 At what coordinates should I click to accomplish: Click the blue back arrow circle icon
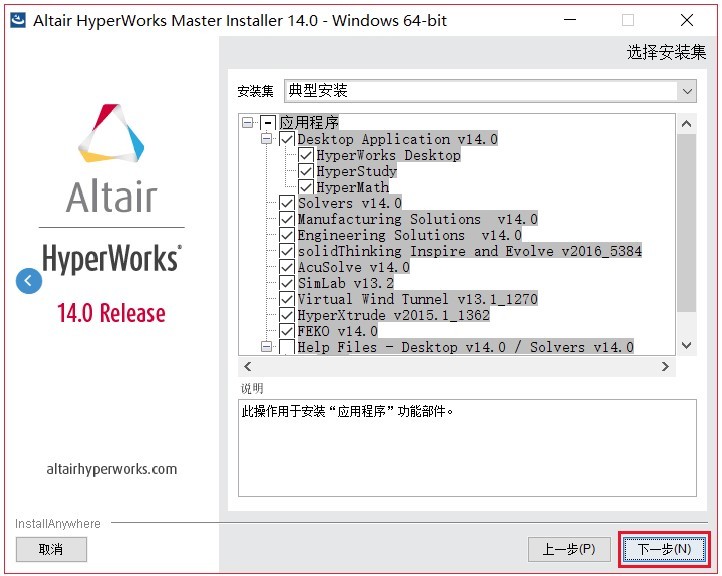(x=29, y=280)
